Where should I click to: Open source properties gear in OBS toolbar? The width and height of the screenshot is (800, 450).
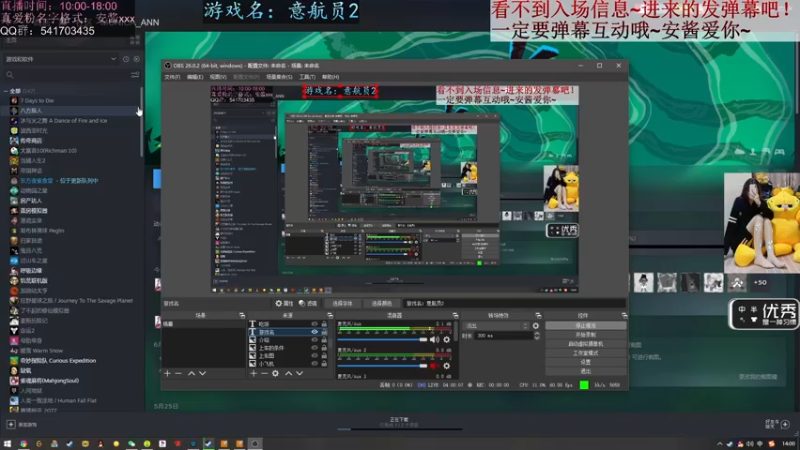pos(284,304)
